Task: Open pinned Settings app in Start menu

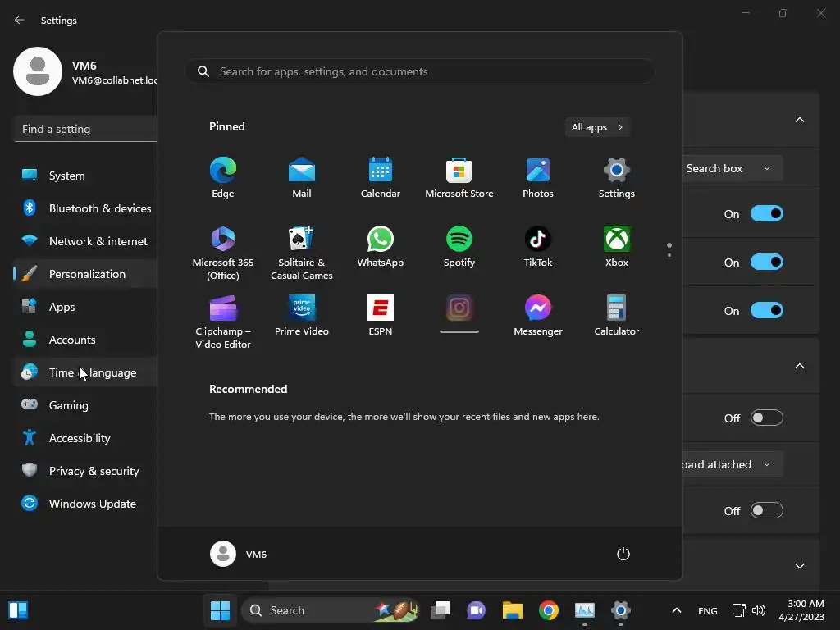Action: coord(617,178)
